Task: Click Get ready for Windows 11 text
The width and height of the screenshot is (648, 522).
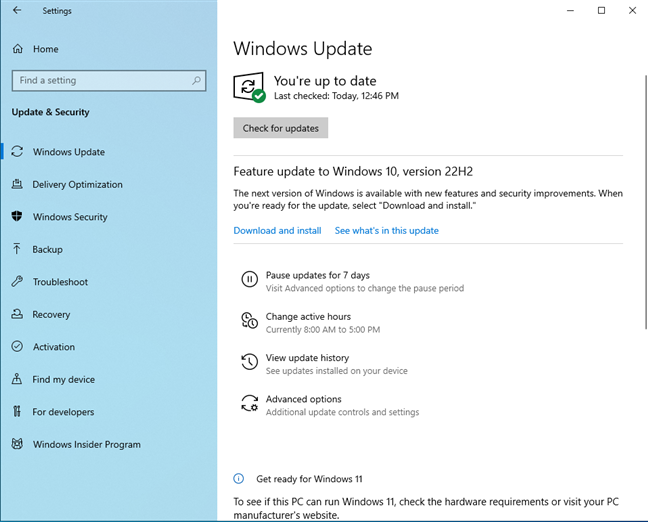Action: click(309, 479)
